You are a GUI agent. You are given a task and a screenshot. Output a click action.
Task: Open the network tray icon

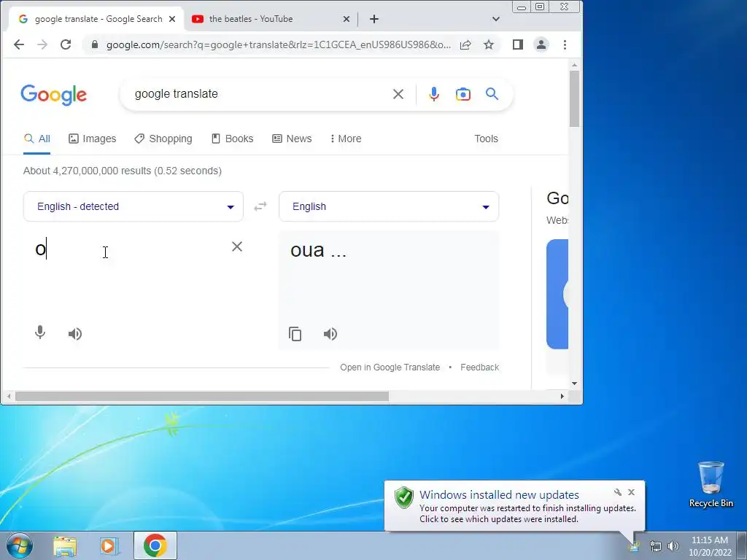coord(656,546)
